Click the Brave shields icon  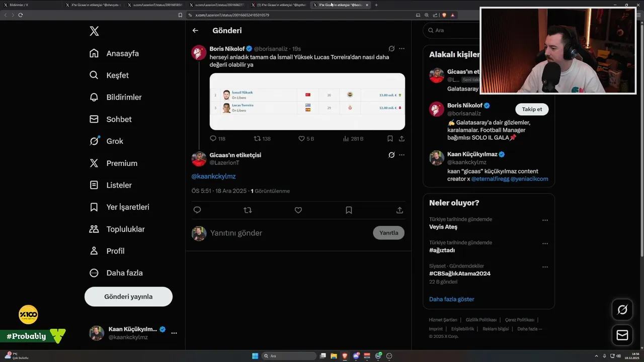[444, 15]
